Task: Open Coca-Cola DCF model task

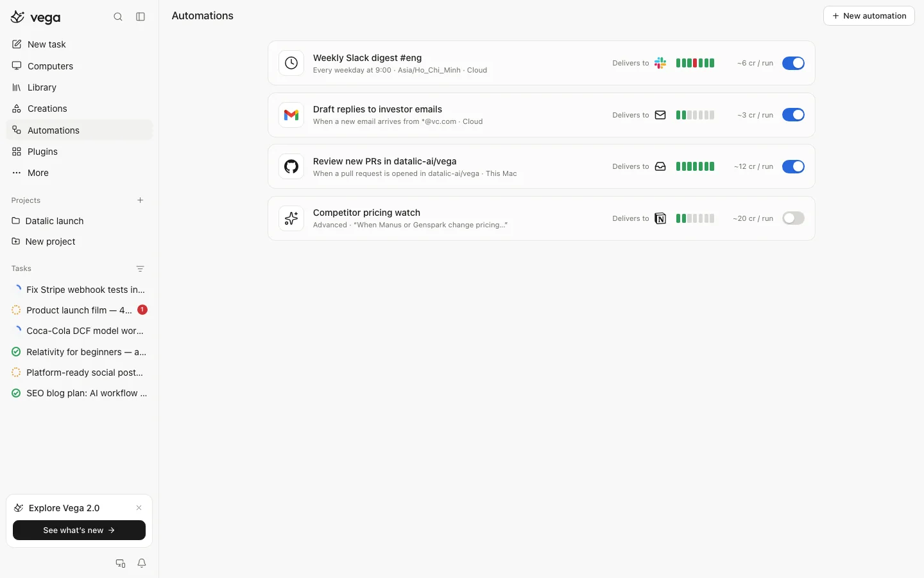Action: [x=80, y=331]
